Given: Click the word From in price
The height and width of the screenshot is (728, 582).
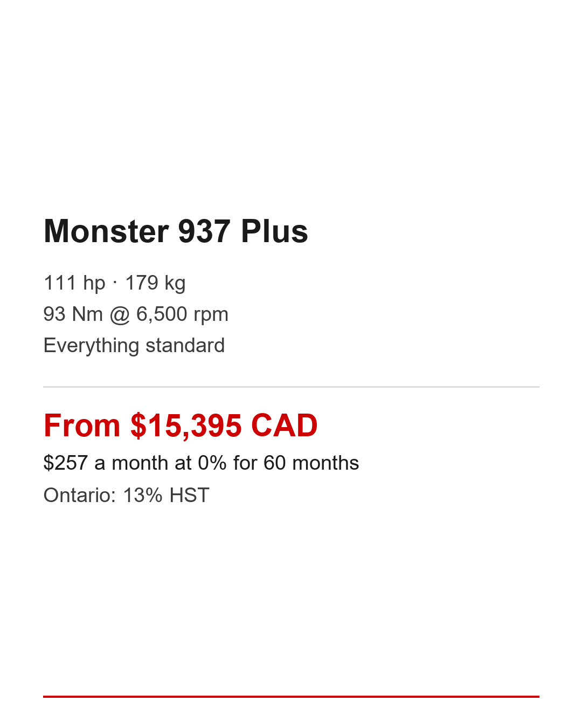Looking at the screenshot, I should pyautogui.click(x=82, y=425).
